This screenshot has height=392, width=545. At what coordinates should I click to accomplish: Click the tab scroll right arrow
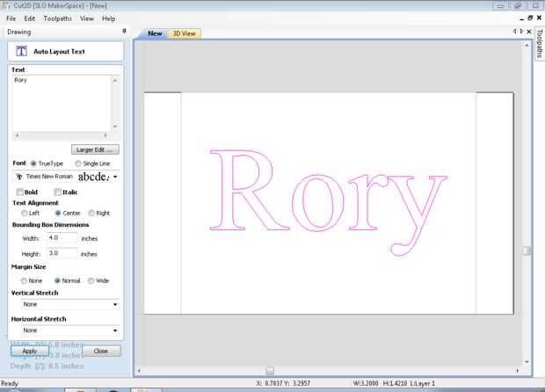[x=522, y=32]
